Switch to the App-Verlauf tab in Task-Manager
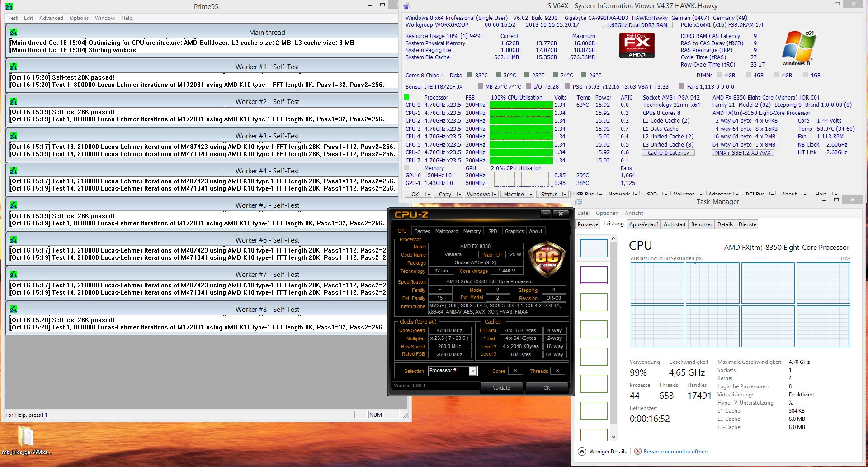868x467 pixels. [x=644, y=224]
